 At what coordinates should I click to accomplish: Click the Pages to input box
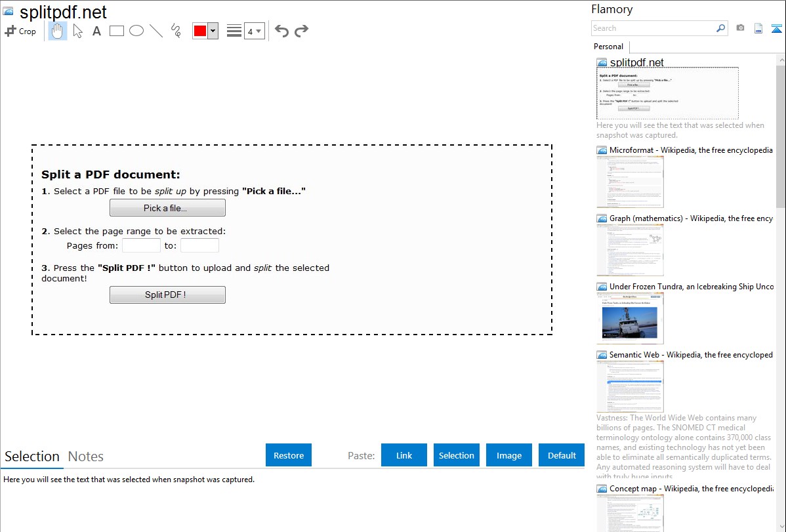[199, 246]
